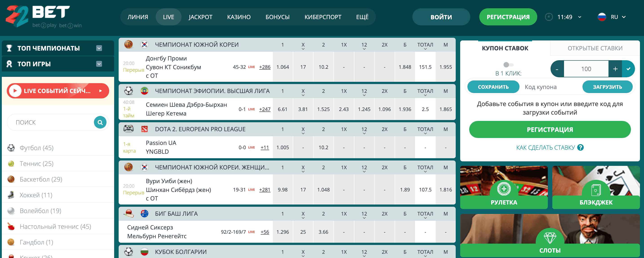Image resolution: width=644 pixels, height=258 pixels.
Task: Click basketball icon in Чемпионат Южной Кореи header
Action: 129,44
